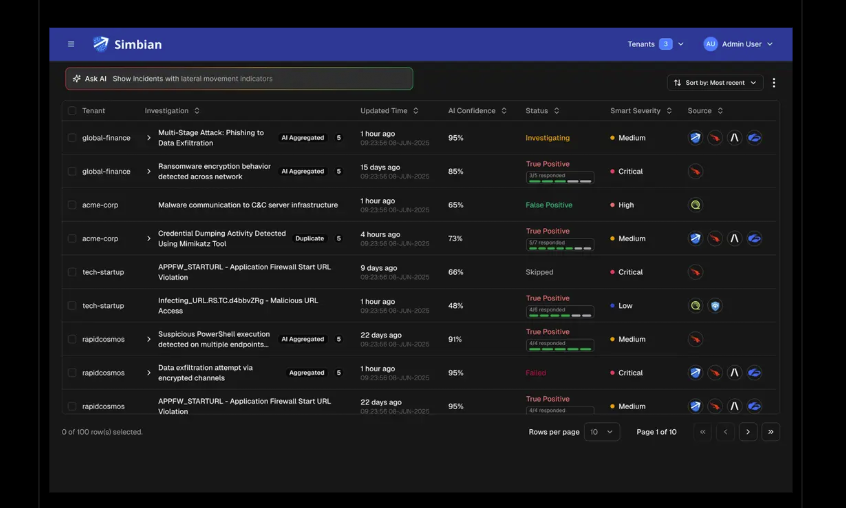Click Simbian source icon in Credential Dumping row

695,238
